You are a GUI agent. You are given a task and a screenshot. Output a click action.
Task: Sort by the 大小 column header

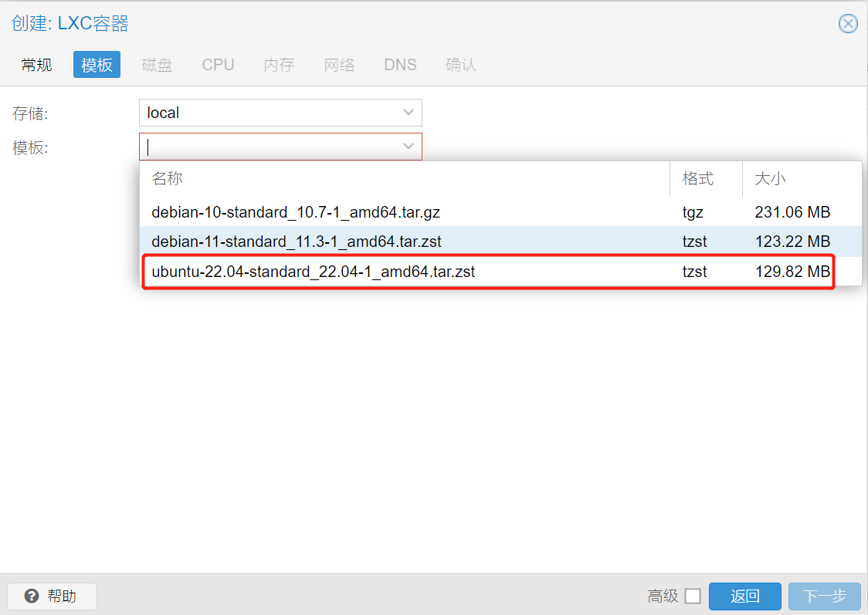click(x=770, y=179)
